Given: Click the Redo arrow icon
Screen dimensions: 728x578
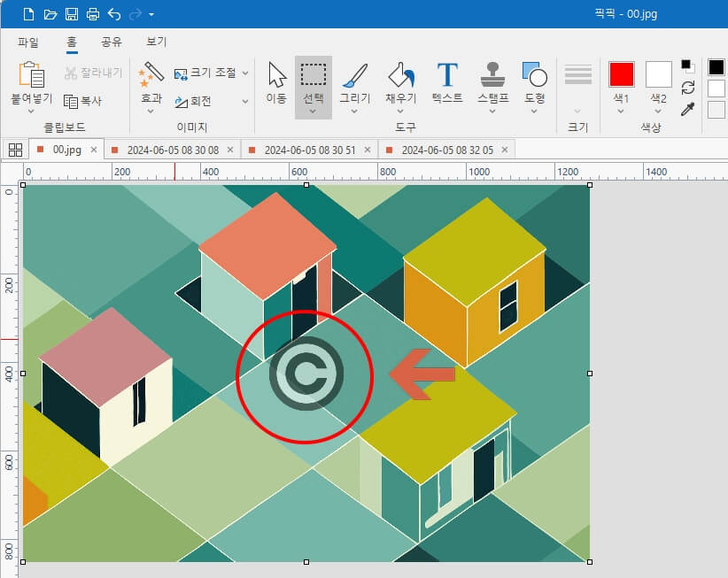Looking at the screenshot, I should (x=136, y=14).
